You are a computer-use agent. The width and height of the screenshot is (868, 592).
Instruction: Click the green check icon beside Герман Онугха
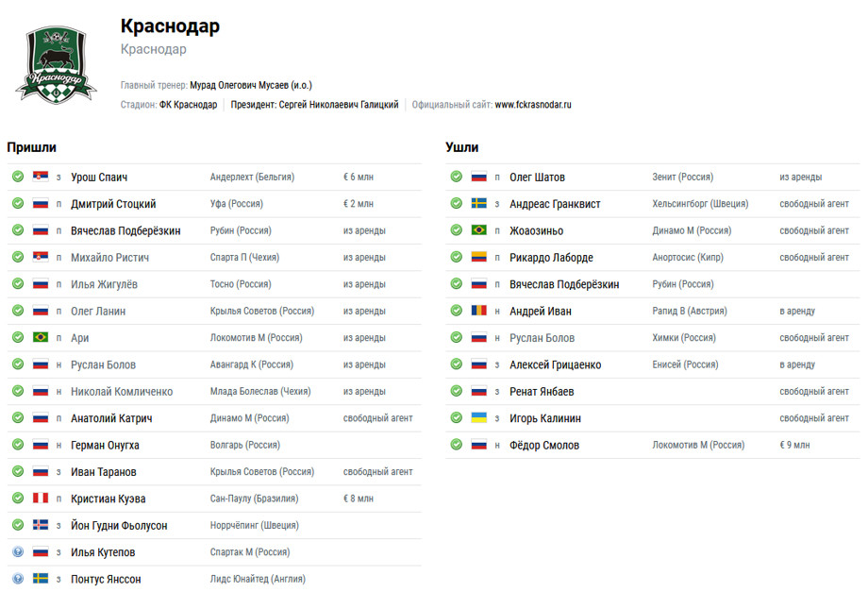click(x=18, y=444)
